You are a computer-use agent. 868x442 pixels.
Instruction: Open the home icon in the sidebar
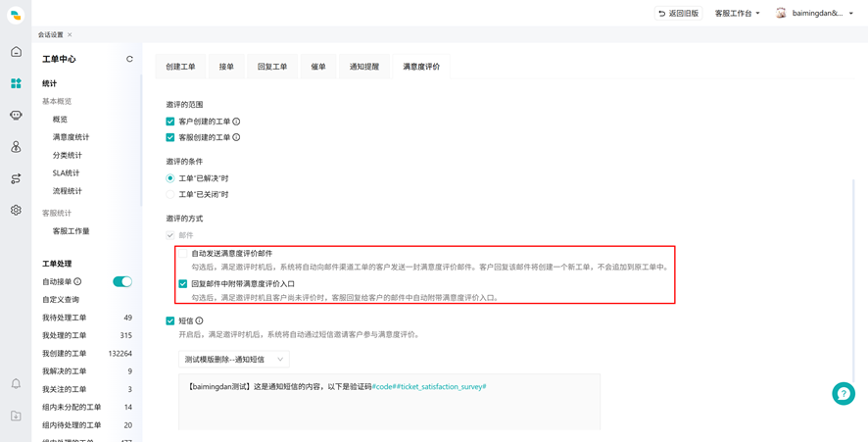click(16, 52)
